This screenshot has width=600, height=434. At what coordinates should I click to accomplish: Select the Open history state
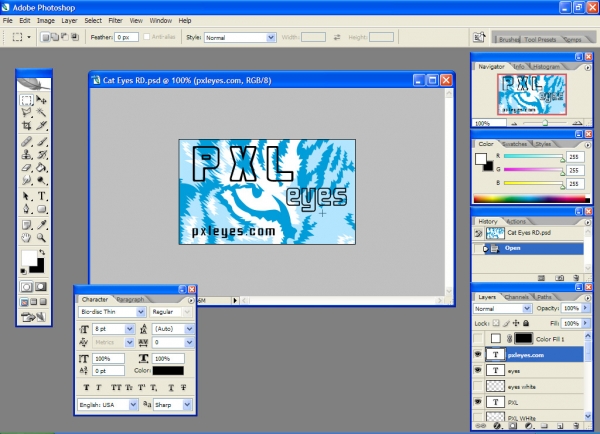tap(528, 248)
